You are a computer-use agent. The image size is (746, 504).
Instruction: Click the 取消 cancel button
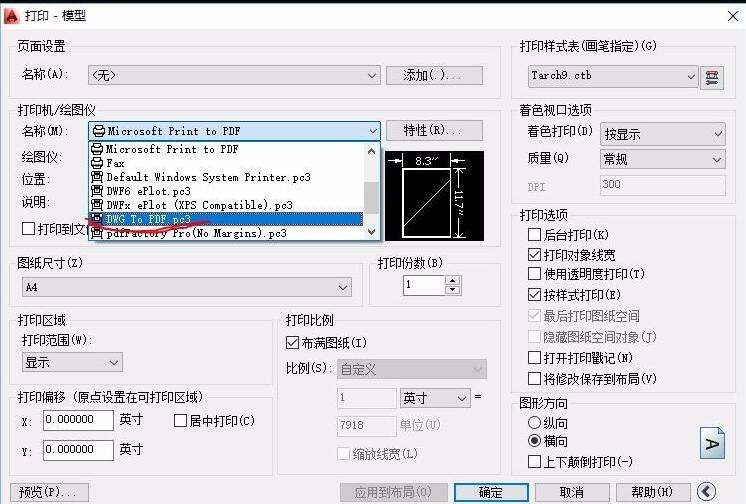[x=572, y=492]
